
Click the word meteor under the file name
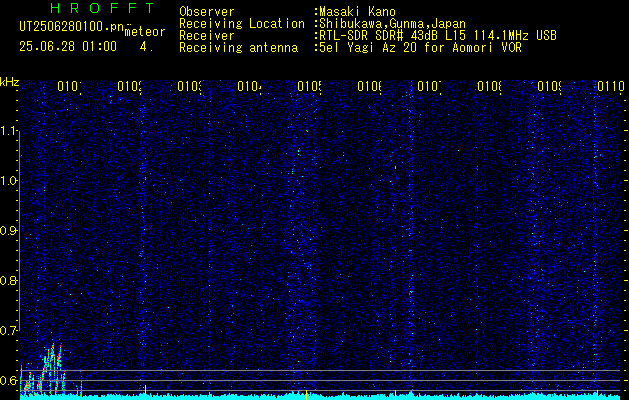coord(145,32)
